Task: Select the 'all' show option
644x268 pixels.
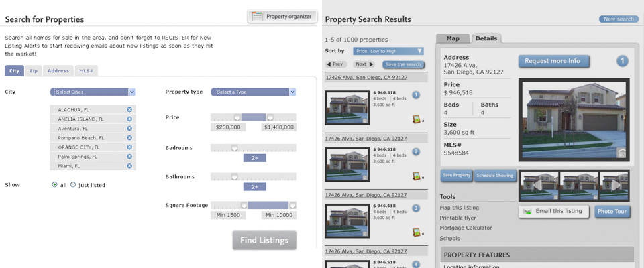Action: pyautogui.click(x=54, y=185)
